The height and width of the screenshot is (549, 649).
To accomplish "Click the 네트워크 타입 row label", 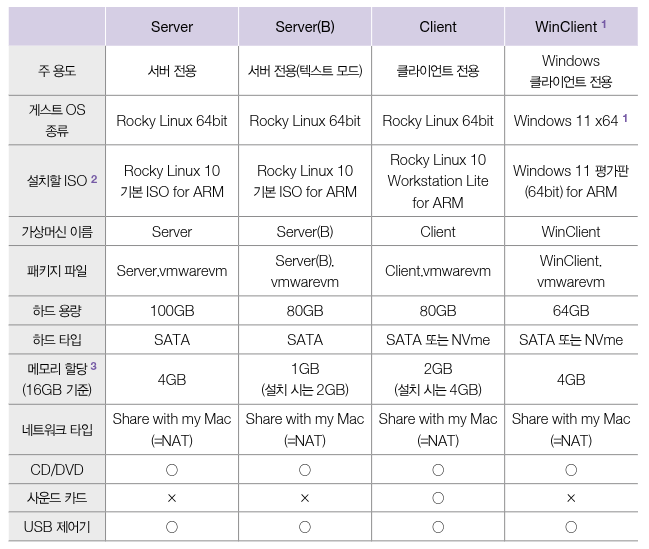I will click(x=57, y=430).
